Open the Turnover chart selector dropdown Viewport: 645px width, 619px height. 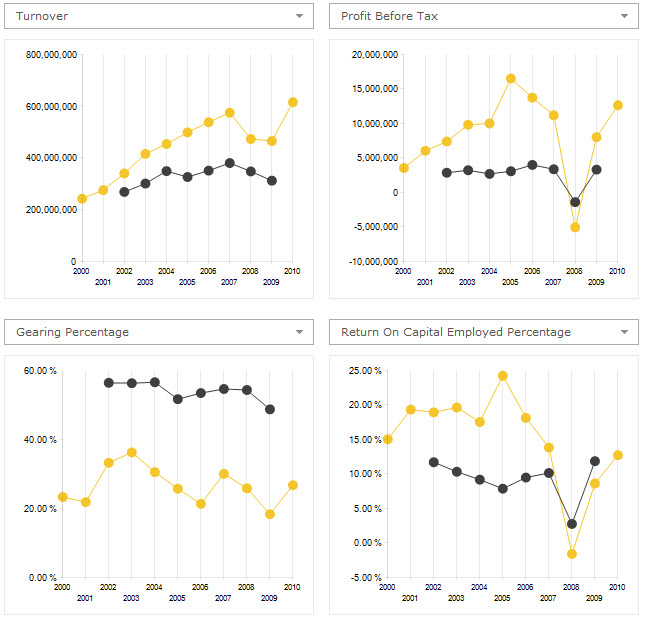298,16
